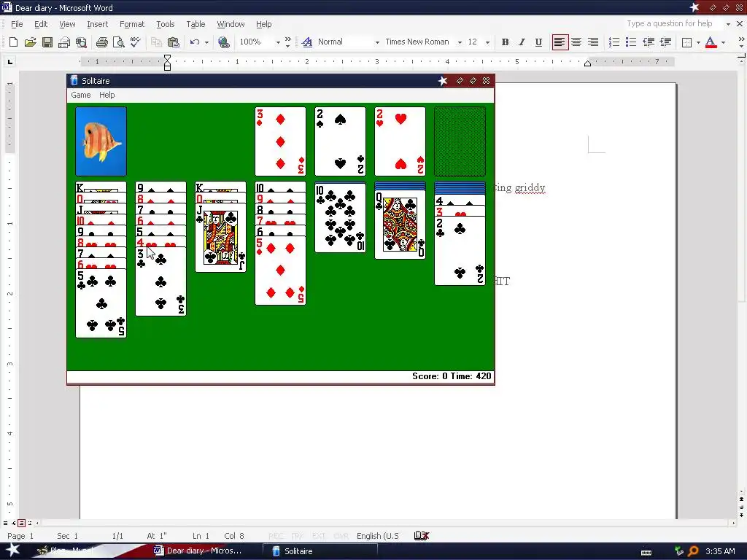Viewport: 747px width, 560px height.
Task: Click the search magnifier in system tray
Action: (x=693, y=551)
